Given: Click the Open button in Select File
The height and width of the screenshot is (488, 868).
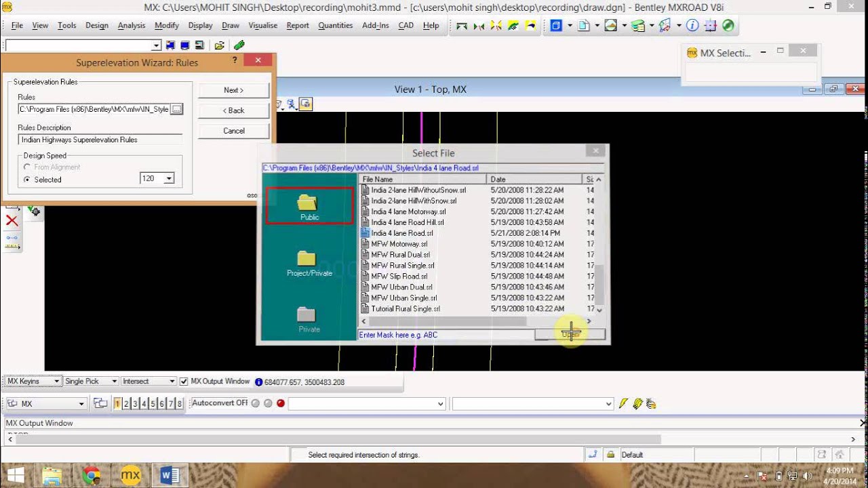Looking at the screenshot, I should [570, 334].
